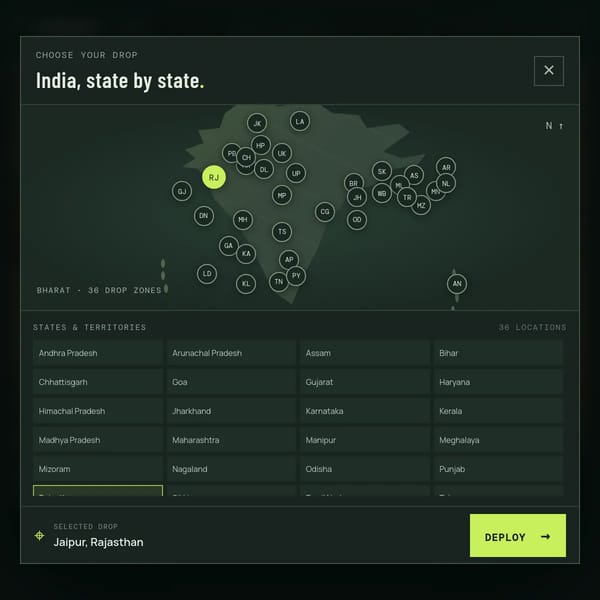Select the WB map marker
Viewport: 600px width, 600px height.
(382, 194)
